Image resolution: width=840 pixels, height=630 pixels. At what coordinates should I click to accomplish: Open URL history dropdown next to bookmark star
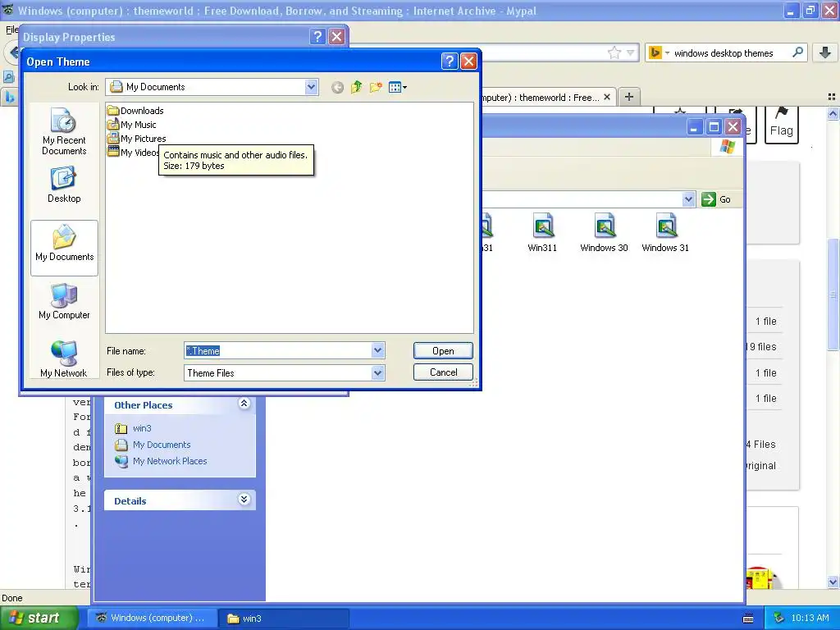point(631,52)
